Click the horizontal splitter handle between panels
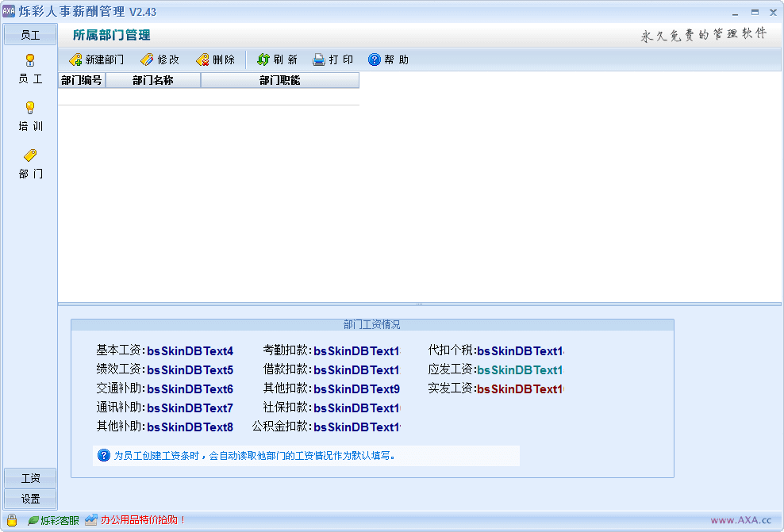Screen dimensions: 784x532 click(419, 304)
